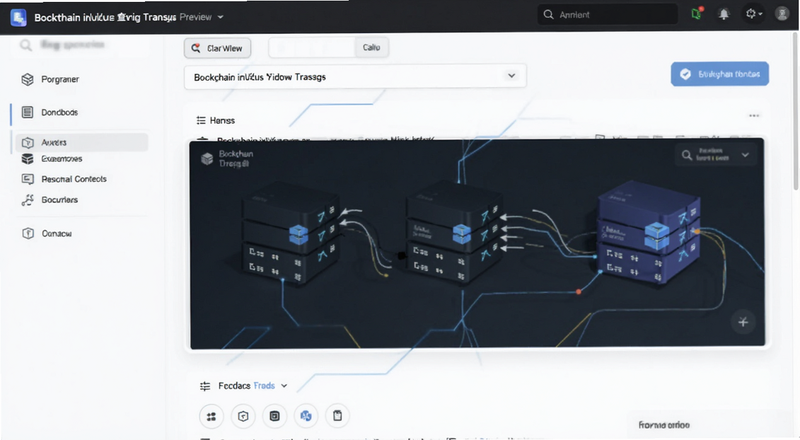Click the Porgraner cube icon
This screenshot has height=440, width=800.
[x=28, y=80]
